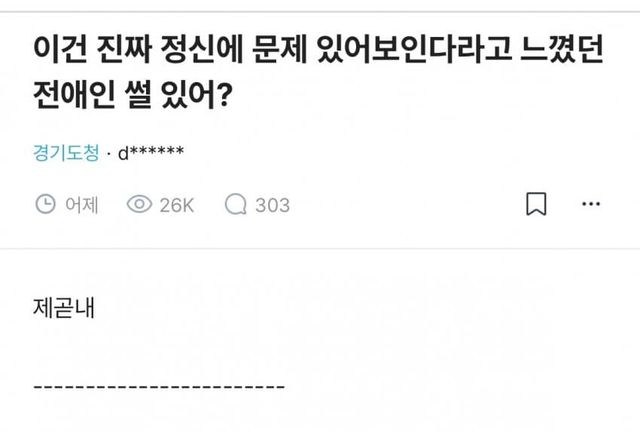Open the 경기도청 company link
Viewport: 640px width, 433px height.
pyautogui.click(x=65, y=154)
